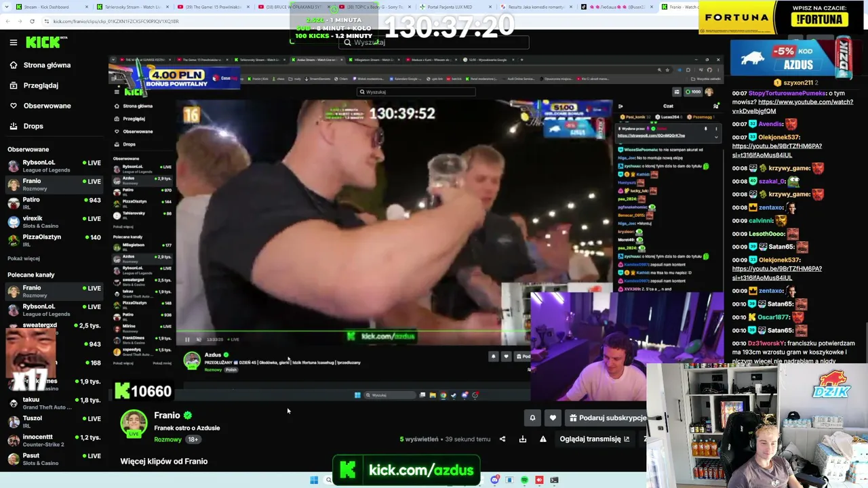
Task: Click chat username calvinni
Action: point(761,220)
